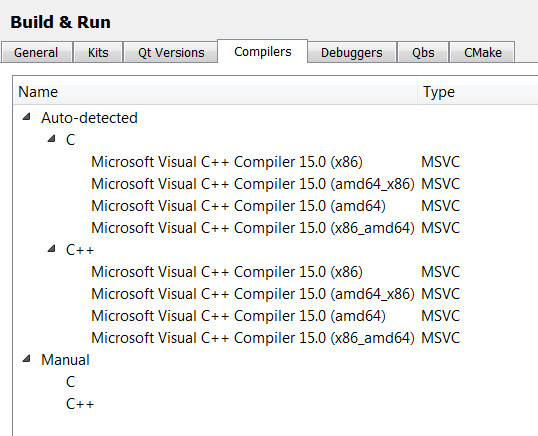This screenshot has height=436, width=538.
Task: Select the C++ row label under Auto-detected
Action: pyautogui.click(x=80, y=250)
